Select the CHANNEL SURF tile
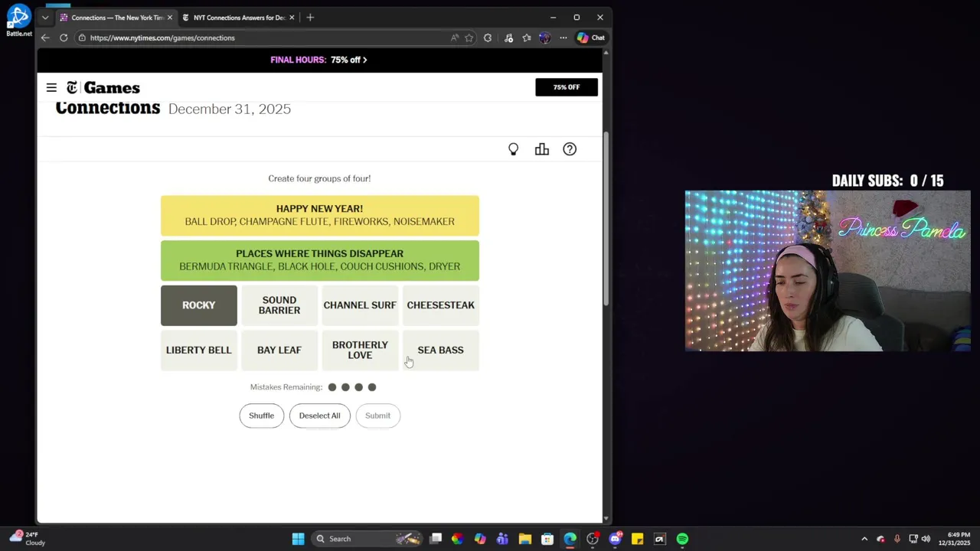This screenshot has height=551, width=980. (x=360, y=305)
